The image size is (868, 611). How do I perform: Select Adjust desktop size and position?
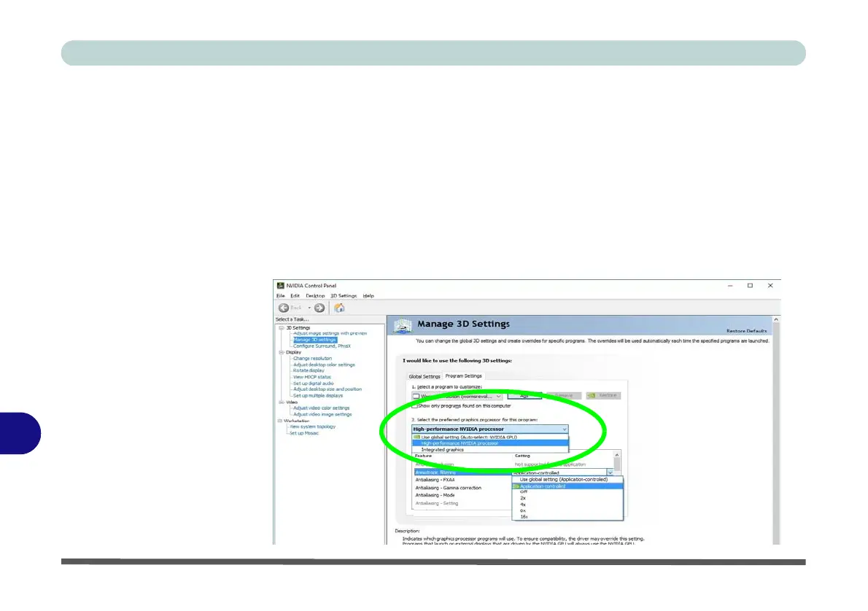click(x=328, y=389)
